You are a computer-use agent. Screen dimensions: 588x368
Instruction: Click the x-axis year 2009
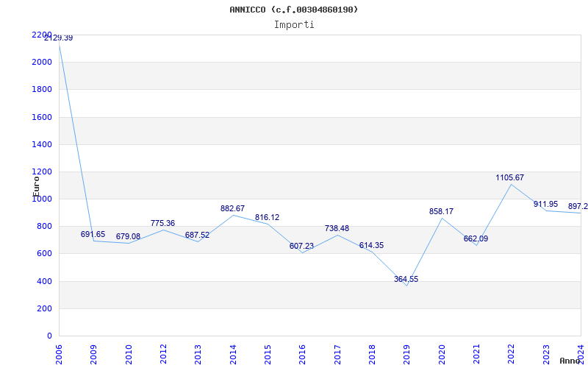point(94,355)
